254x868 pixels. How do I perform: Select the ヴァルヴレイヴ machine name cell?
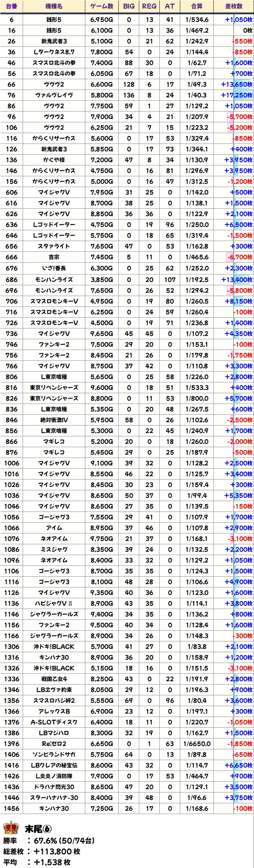(54, 95)
